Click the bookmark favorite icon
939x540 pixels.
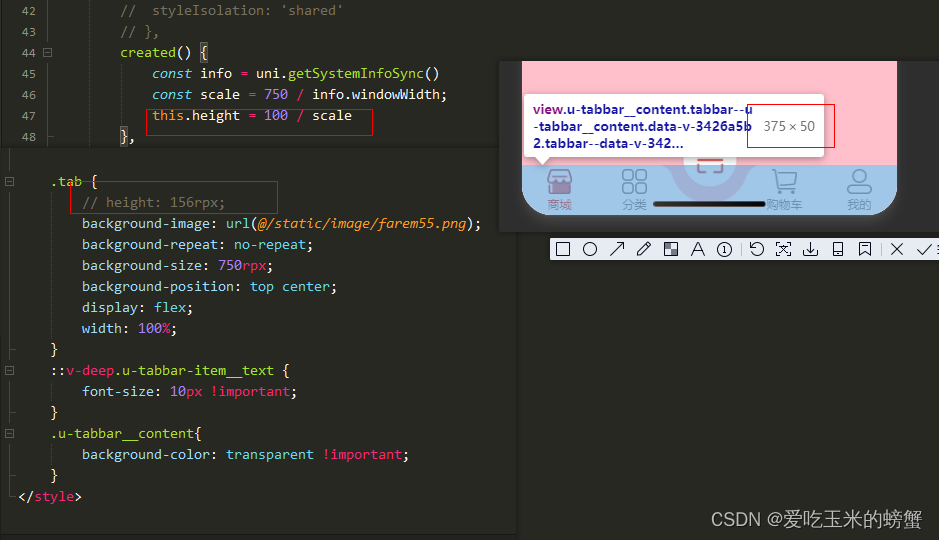coord(865,249)
